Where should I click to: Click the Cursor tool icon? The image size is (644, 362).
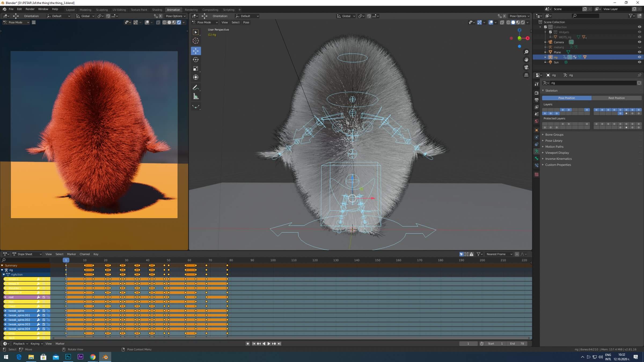[x=196, y=41]
